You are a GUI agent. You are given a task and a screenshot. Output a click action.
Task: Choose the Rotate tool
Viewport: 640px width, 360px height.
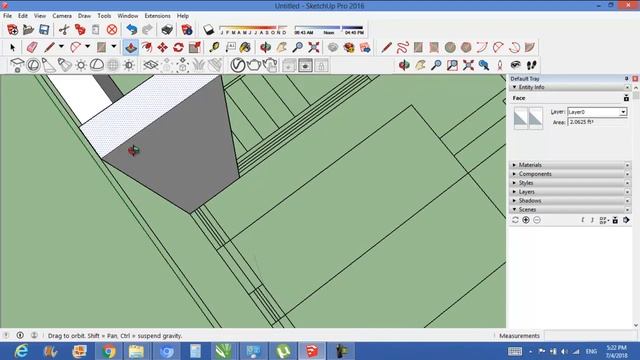point(178,47)
